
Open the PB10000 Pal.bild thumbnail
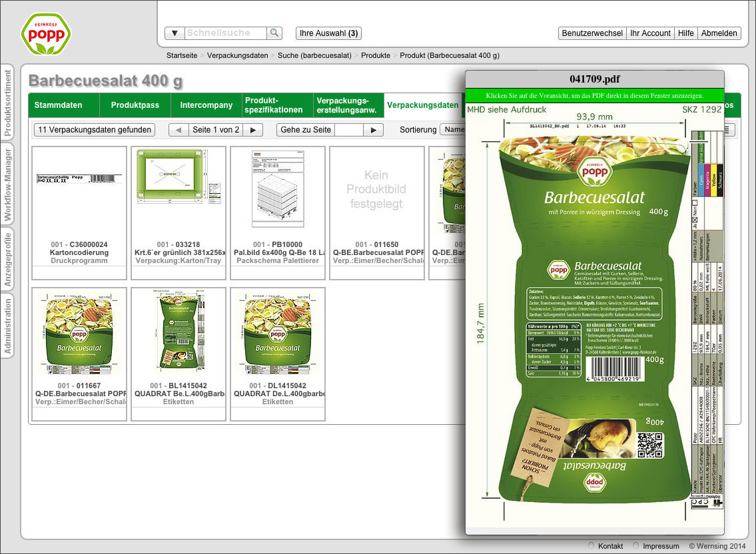click(278, 212)
